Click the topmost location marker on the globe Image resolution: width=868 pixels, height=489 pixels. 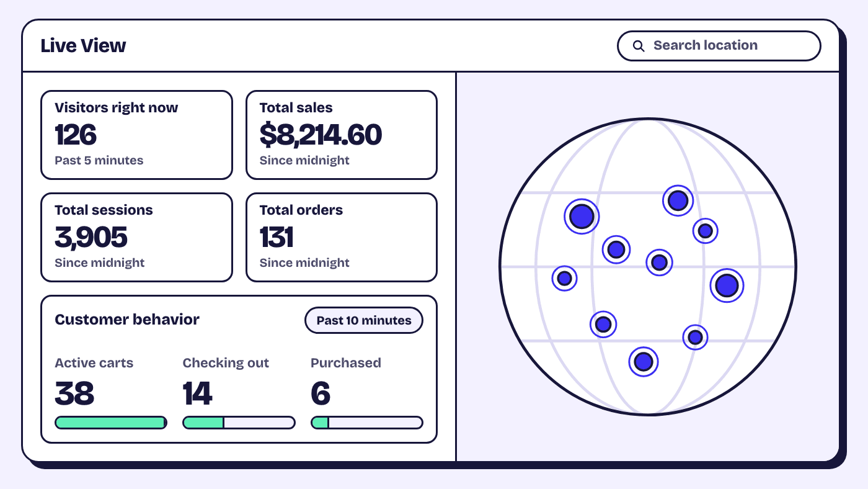click(x=678, y=200)
